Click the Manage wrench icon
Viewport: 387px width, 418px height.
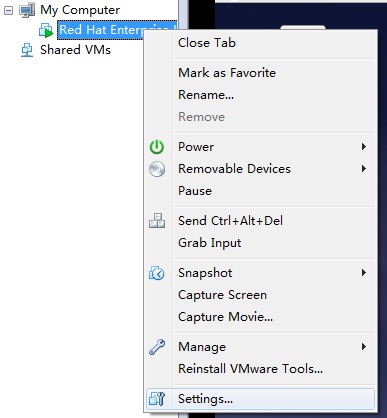[x=157, y=347]
